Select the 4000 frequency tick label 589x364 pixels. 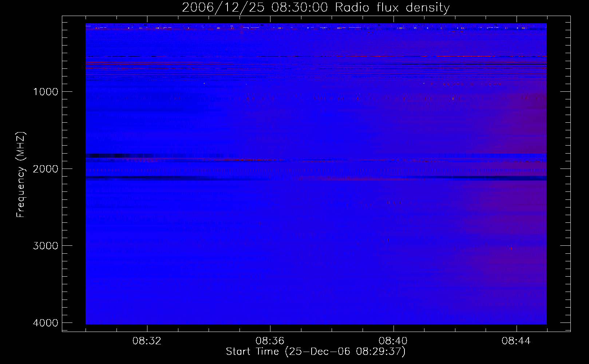[x=46, y=323]
